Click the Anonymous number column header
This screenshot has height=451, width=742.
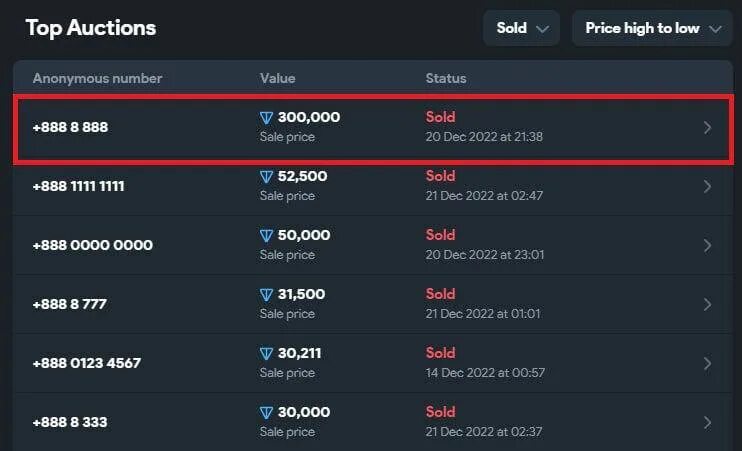click(x=97, y=79)
